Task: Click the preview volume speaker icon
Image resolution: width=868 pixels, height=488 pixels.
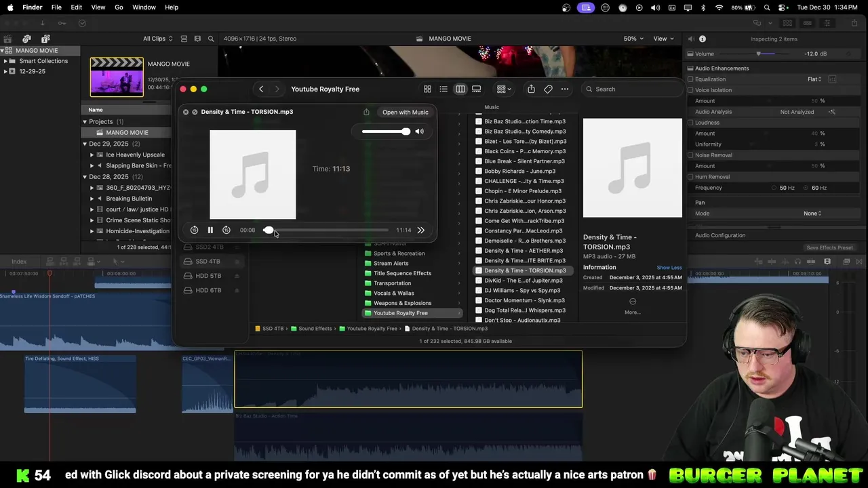Action: coord(419,131)
